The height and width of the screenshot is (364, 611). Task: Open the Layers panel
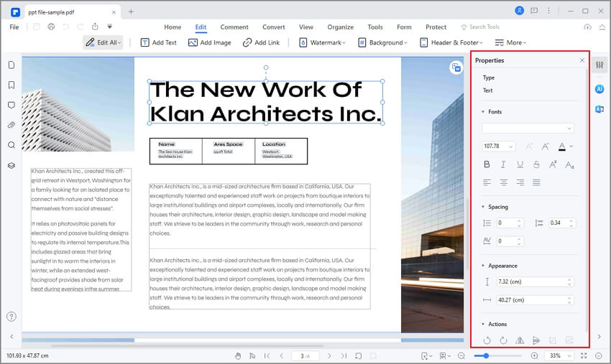[x=12, y=165]
